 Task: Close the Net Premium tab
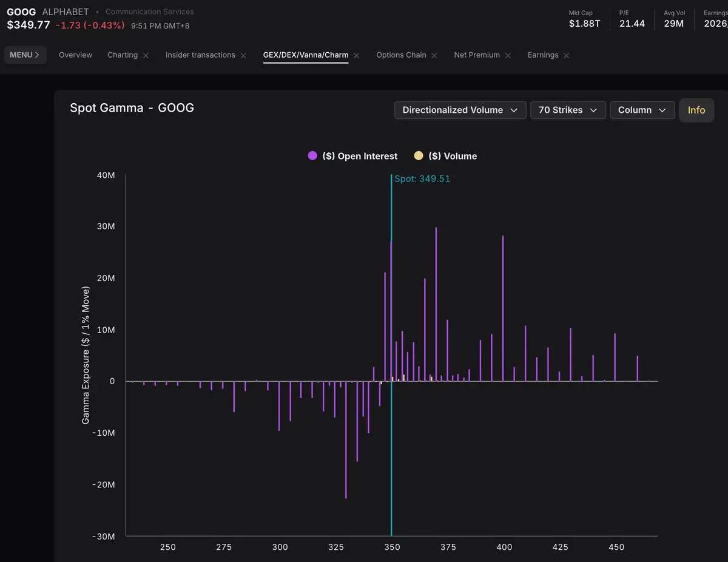[x=508, y=55]
